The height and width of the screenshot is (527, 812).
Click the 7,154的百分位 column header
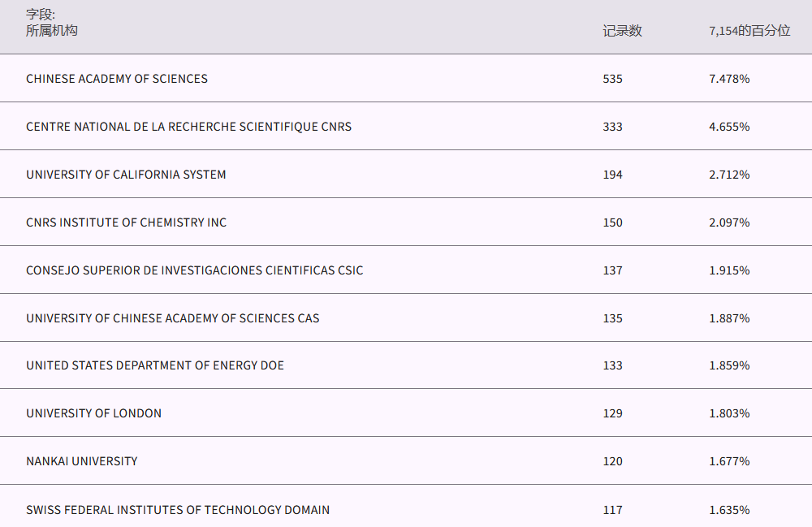point(749,31)
